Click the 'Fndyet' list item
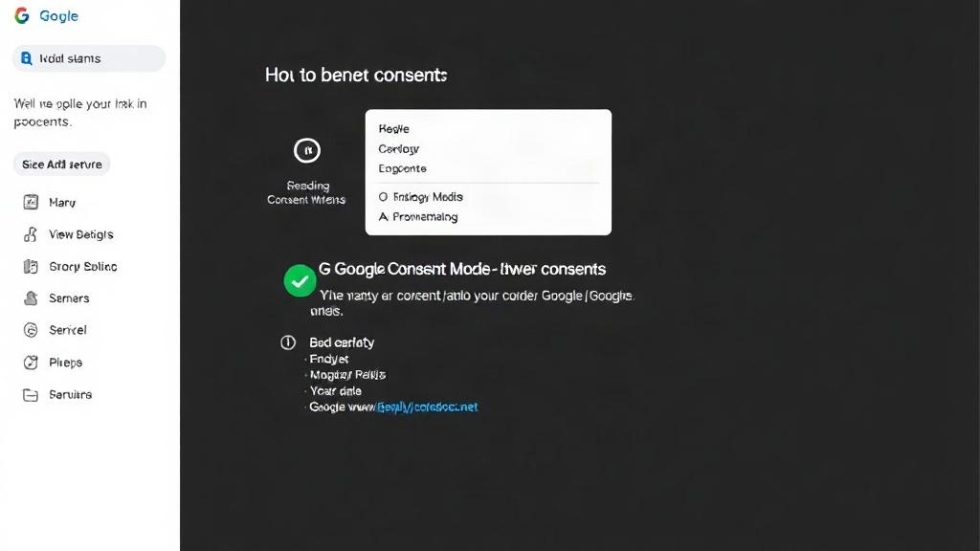 [x=329, y=359]
